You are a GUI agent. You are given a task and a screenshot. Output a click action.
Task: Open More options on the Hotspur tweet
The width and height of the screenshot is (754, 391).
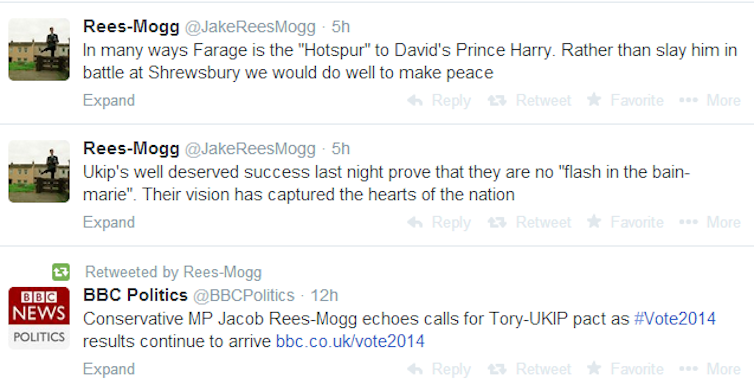(710, 101)
